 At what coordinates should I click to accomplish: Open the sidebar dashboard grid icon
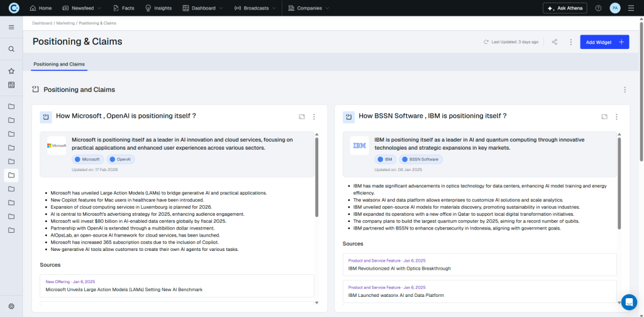coord(11,85)
